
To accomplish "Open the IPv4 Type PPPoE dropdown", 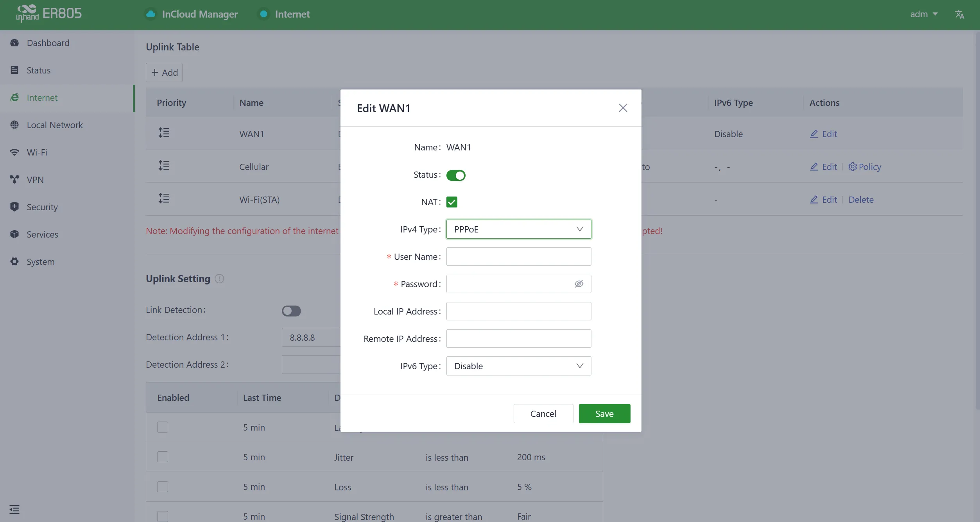I will [x=519, y=229].
